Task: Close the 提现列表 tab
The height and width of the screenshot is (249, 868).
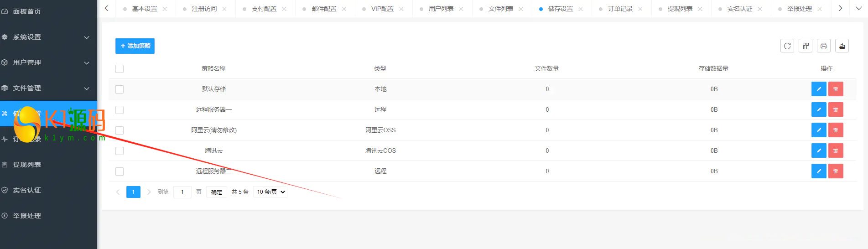Action: (700, 9)
